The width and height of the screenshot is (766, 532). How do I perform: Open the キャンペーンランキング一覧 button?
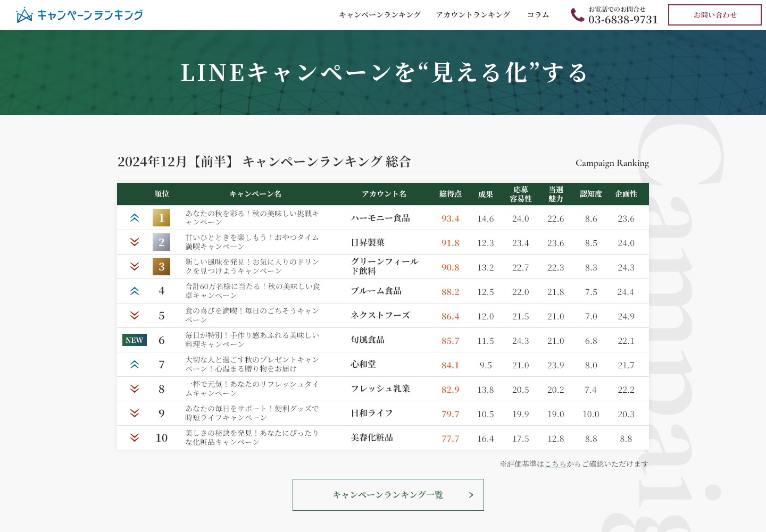click(388, 495)
